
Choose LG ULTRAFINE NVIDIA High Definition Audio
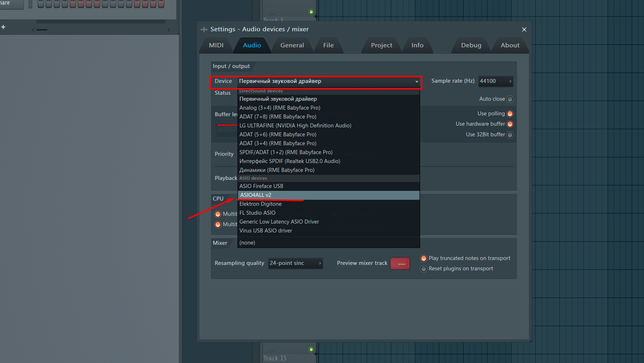328,125
